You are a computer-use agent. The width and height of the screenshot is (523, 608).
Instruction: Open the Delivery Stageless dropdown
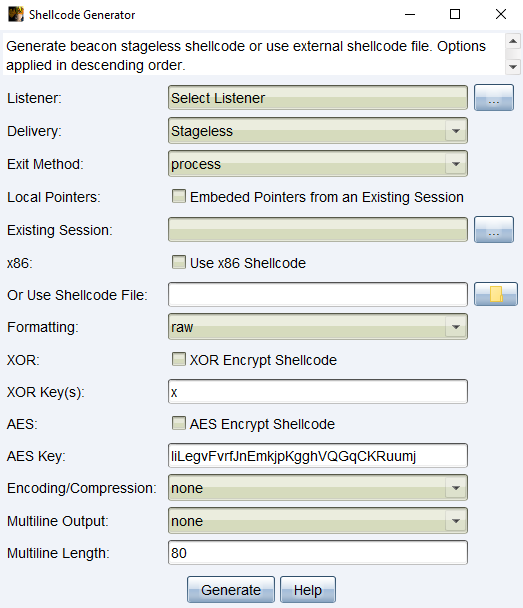point(318,131)
